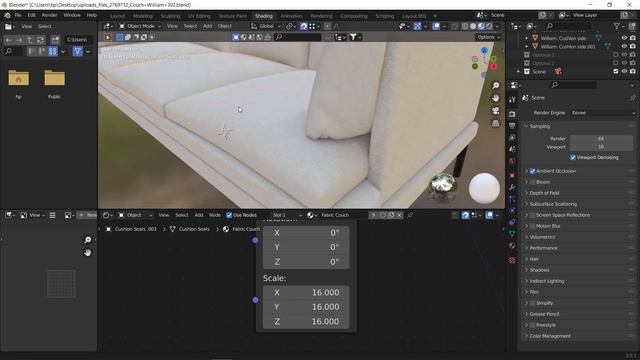Screen dimensions: 640x360
Task: Open viewport Options button
Action: (489, 37)
